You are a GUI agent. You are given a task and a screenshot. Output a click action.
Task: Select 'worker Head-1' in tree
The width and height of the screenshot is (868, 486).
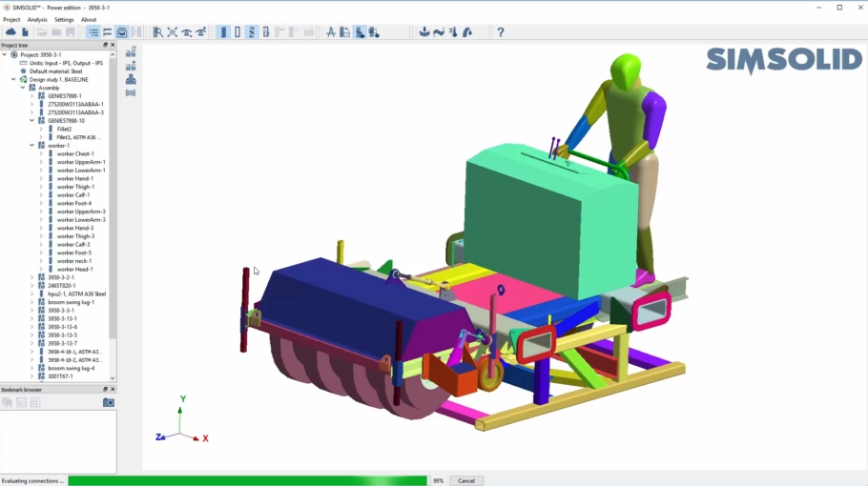[74, 270]
